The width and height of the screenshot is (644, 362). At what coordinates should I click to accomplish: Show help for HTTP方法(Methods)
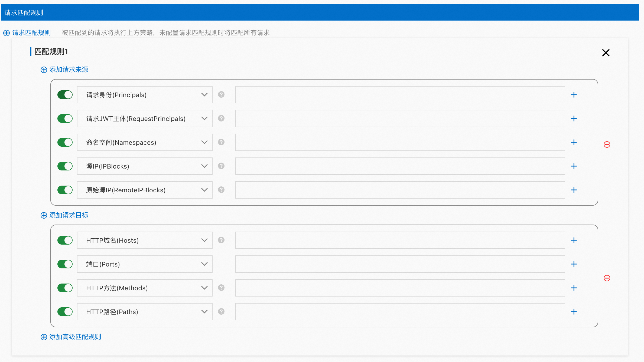[x=221, y=288]
